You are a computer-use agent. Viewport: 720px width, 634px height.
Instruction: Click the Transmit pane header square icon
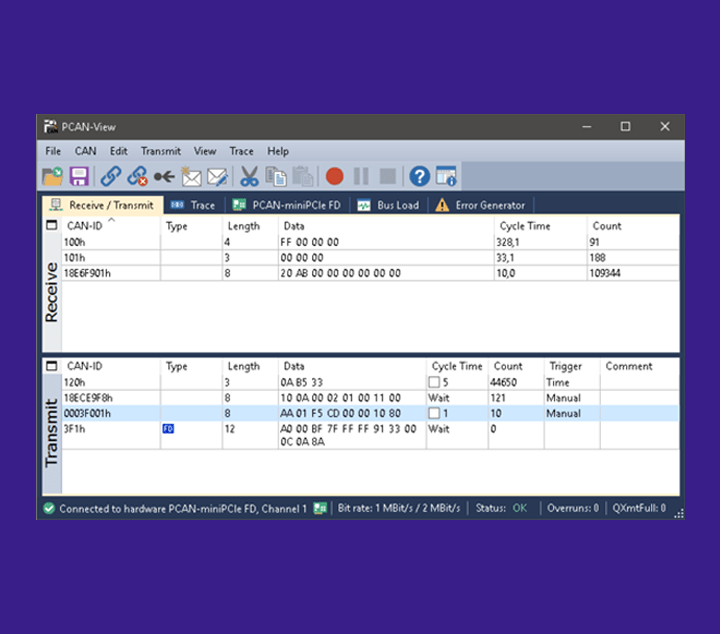tap(51, 365)
